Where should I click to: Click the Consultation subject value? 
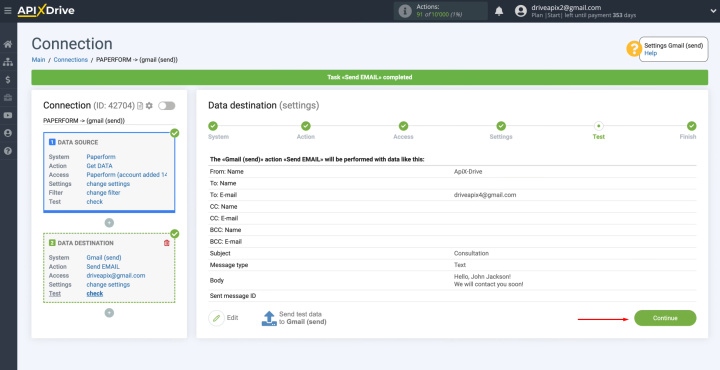pos(471,253)
